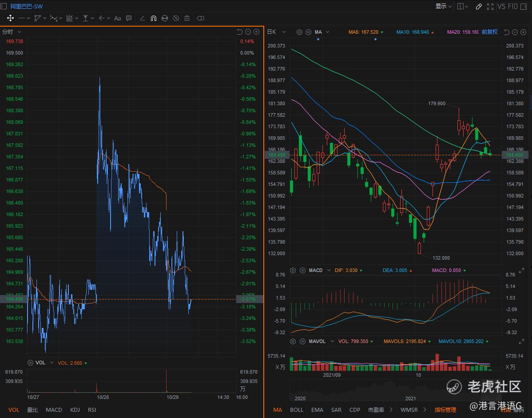532x418 pixels.
Task: Open MAVOL settings gear
Action: tap(293, 341)
